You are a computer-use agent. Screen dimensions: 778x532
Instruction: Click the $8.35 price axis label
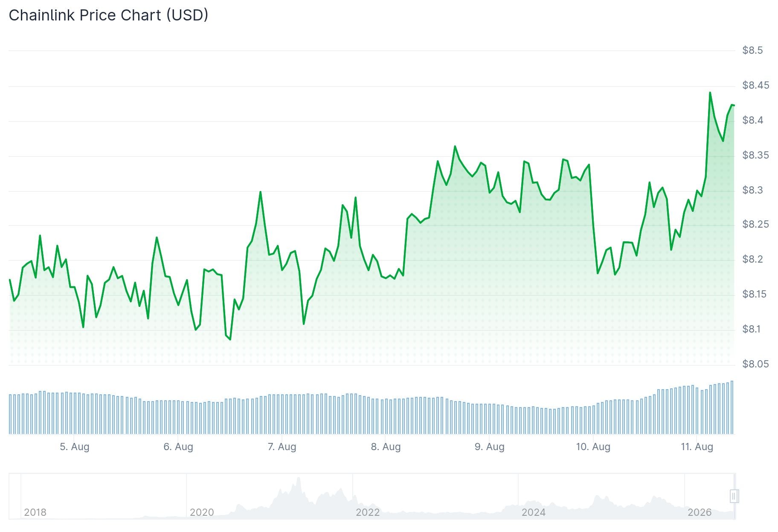pyautogui.click(x=756, y=155)
